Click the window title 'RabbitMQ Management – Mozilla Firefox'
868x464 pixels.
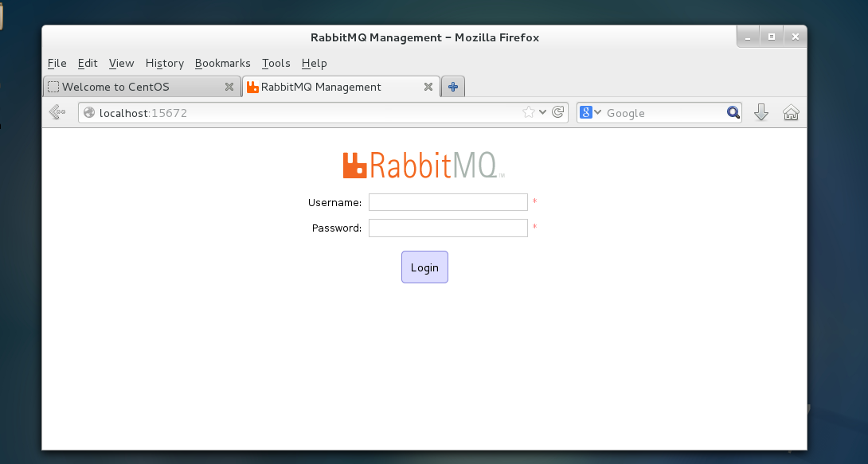pyautogui.click(x=424, y=37)
